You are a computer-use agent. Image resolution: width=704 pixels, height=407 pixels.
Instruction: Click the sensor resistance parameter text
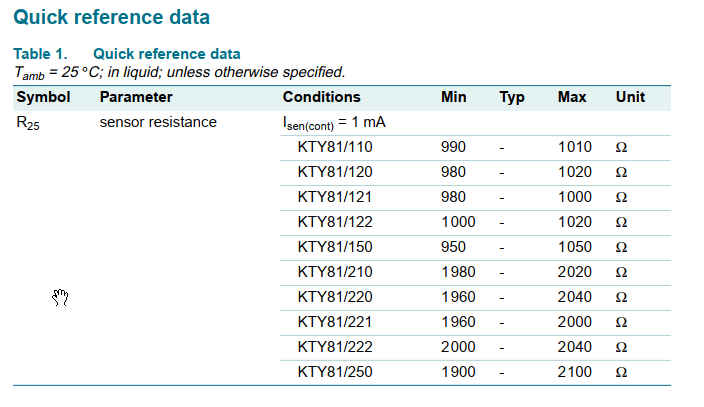pyautogui.click(x=158, y=122)
